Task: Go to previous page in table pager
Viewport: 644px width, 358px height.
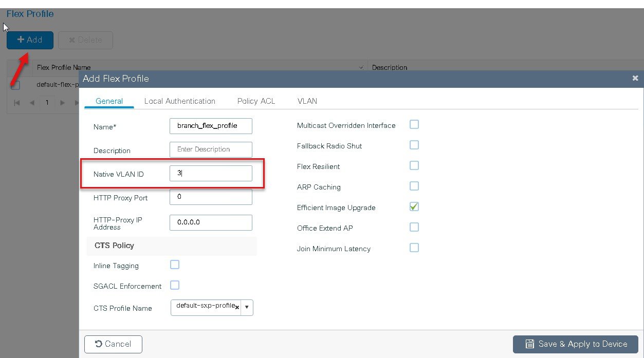Action: pyautogui.click(x=32, y=102)
